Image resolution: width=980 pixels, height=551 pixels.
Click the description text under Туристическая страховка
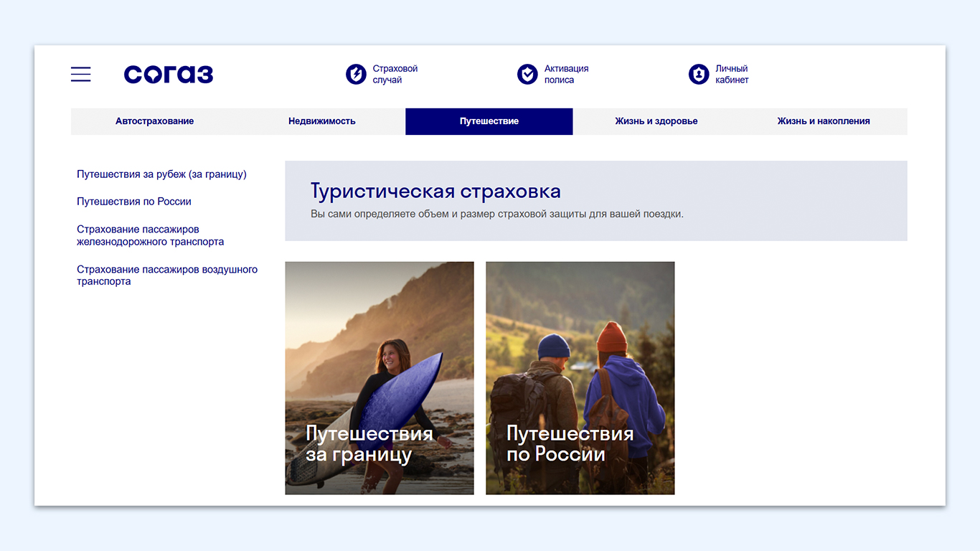click(x=497, y=214)
